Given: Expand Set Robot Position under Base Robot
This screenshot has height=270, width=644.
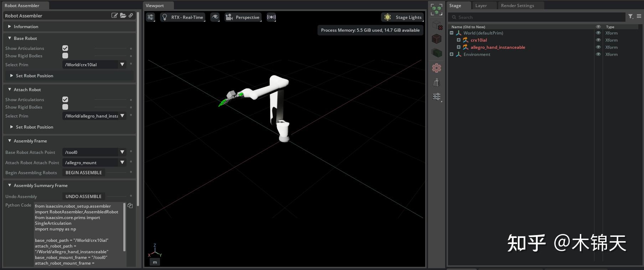Looking at the screenshot, I should click(x=69, y=76).
